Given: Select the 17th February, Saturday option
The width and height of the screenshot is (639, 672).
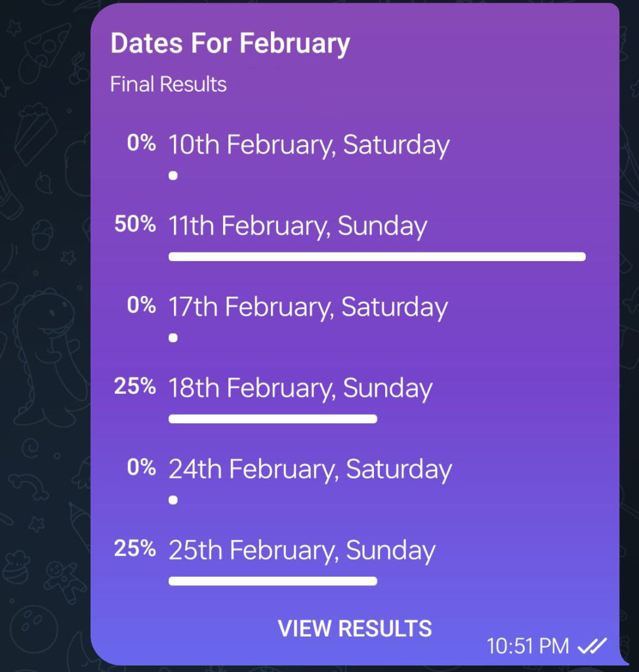Looking at the screenshot, I should click(308, 307).
